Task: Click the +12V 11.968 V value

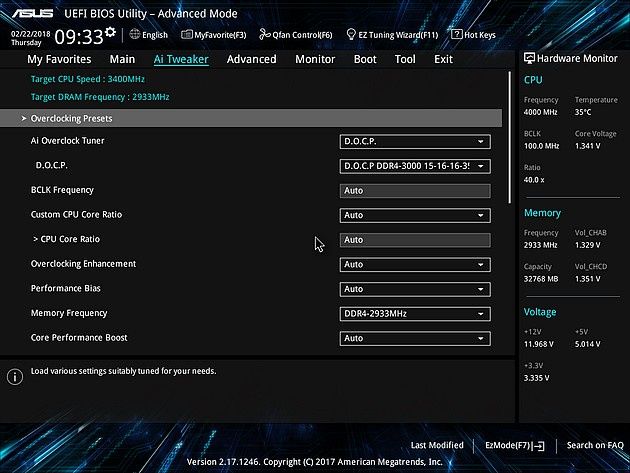Action: click(x=539, y=344)
